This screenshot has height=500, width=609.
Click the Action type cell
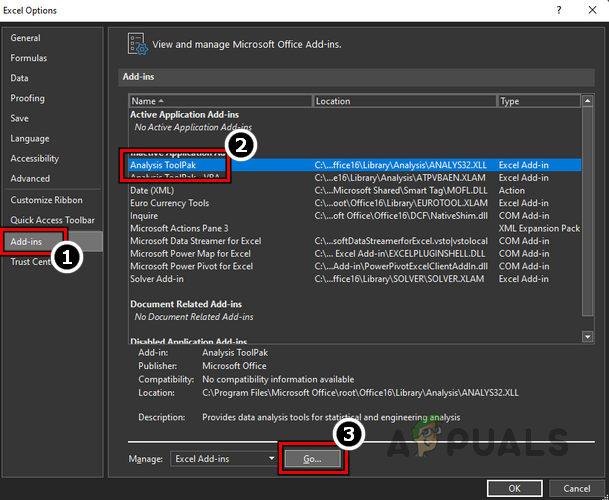coord(512,190)
